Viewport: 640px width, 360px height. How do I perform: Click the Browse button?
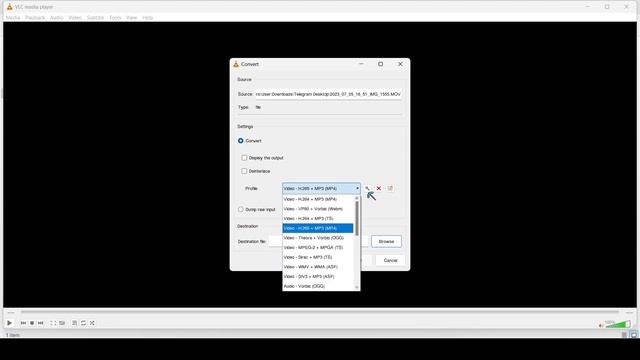pos(386,241)
